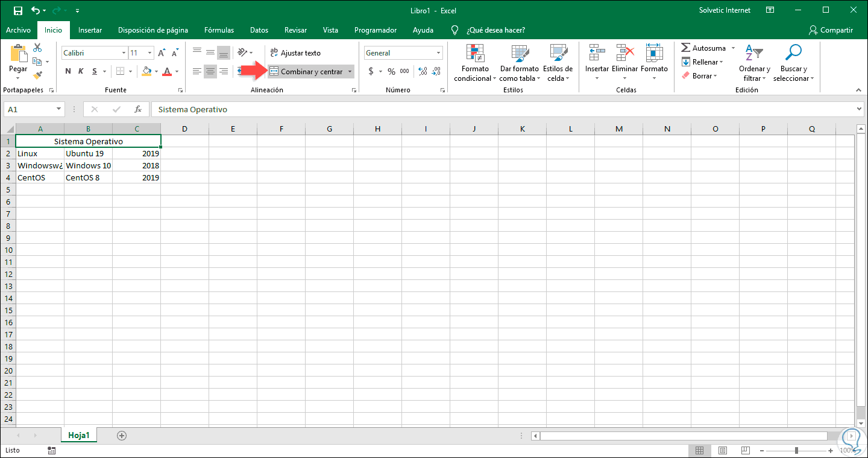Increase the decimal places

pos(422,71)
